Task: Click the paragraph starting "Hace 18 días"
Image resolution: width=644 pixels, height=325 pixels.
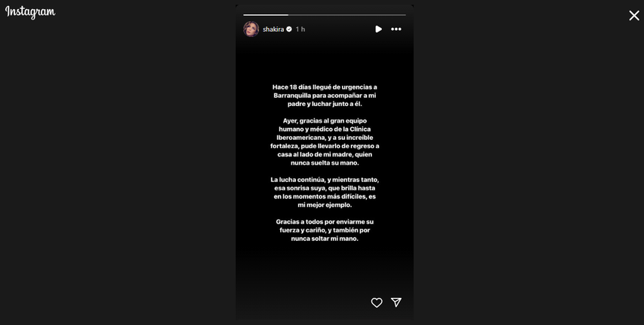Action: click(x=325, y=96)
